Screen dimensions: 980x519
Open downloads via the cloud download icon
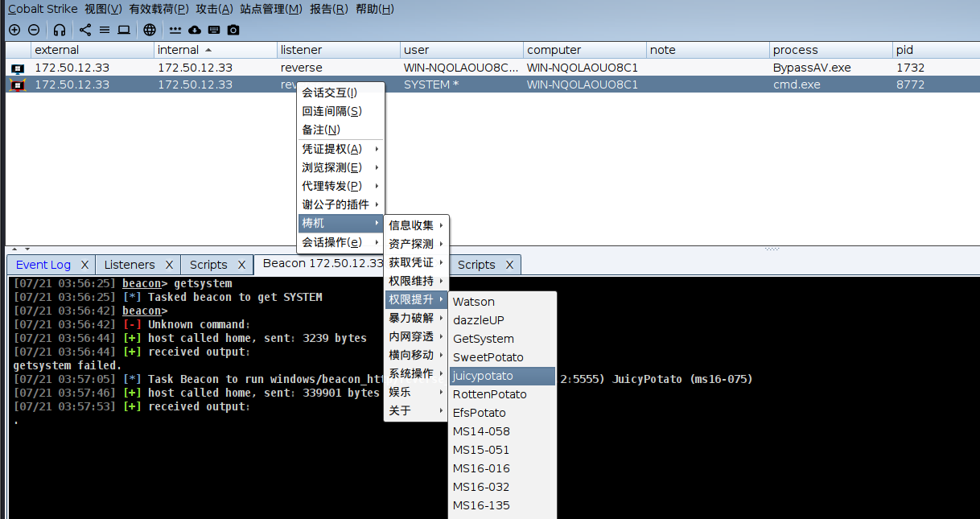pos(195,30)
